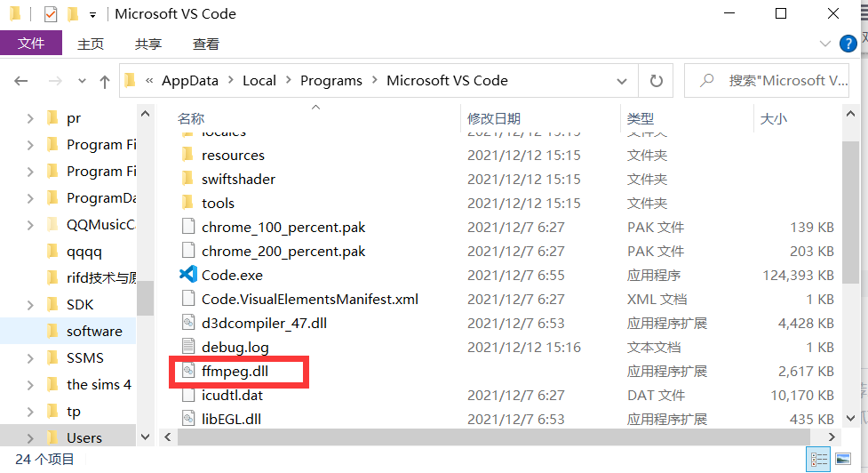Click the file list vertical scrollbar thumb
Viewport: 868px width, 473px height.
tap(850, 212)
